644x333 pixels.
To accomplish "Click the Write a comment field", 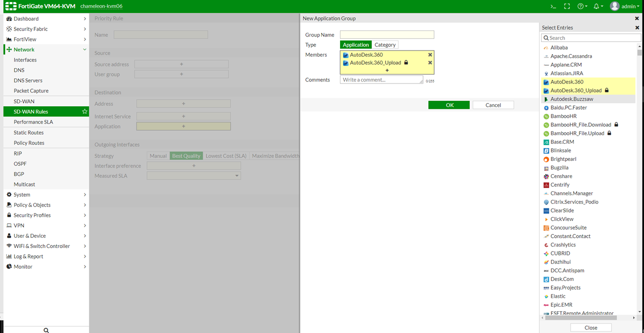I will pos(382,80).
